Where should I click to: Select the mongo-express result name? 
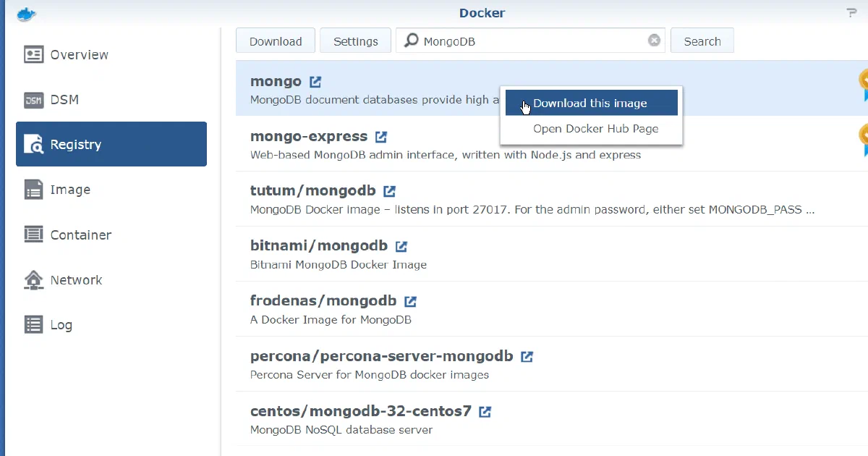309,137
